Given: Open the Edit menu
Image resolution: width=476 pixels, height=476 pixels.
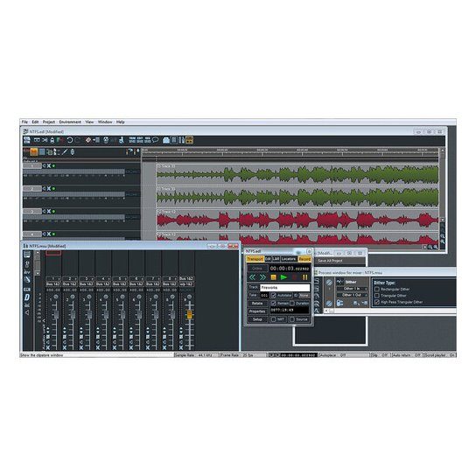Looking at the screenshot, I should 35,122.
